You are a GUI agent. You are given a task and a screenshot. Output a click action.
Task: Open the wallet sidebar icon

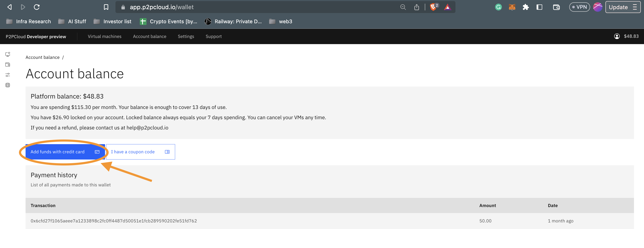coord(8,65)
